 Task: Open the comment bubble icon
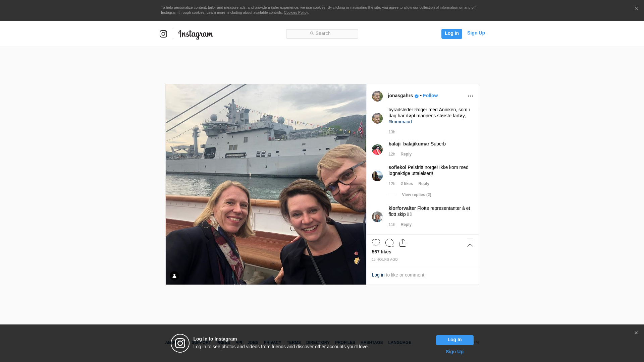pos(389,243)
